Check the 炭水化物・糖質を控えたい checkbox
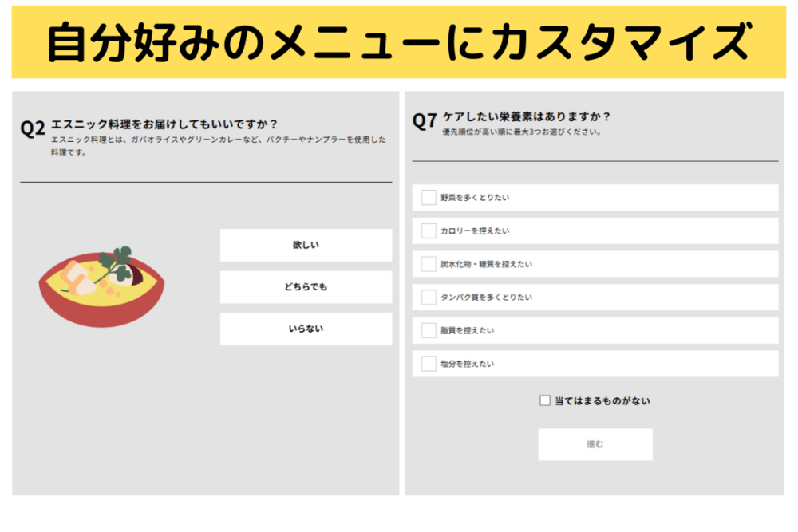 (427, 264)
